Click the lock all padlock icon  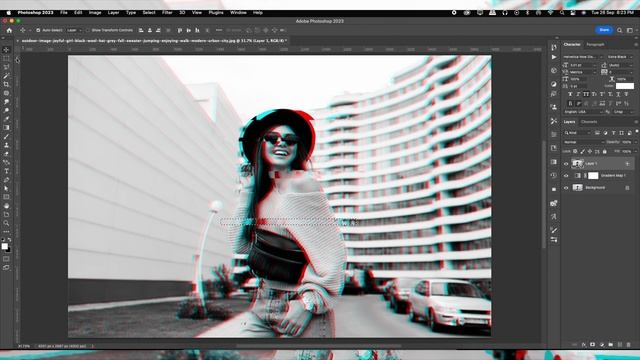(604, 151)
